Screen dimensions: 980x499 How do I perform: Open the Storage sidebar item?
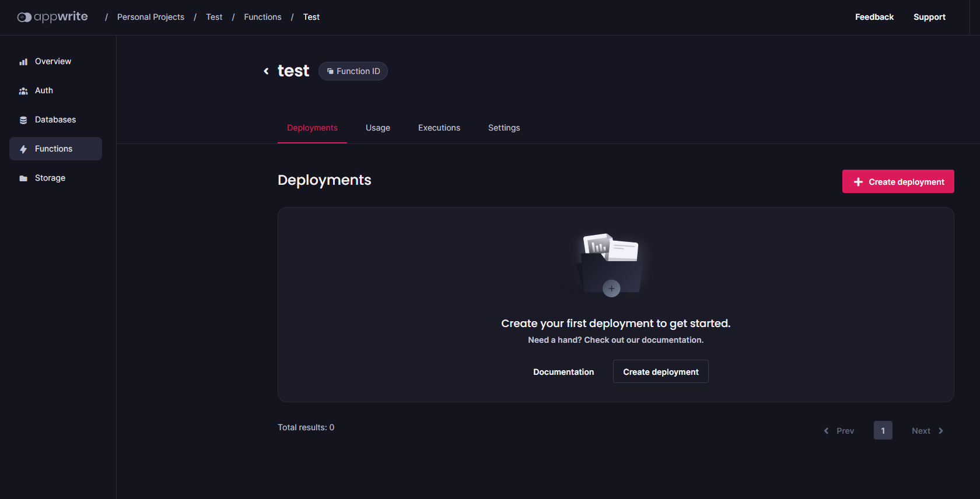tap(55, 178)
